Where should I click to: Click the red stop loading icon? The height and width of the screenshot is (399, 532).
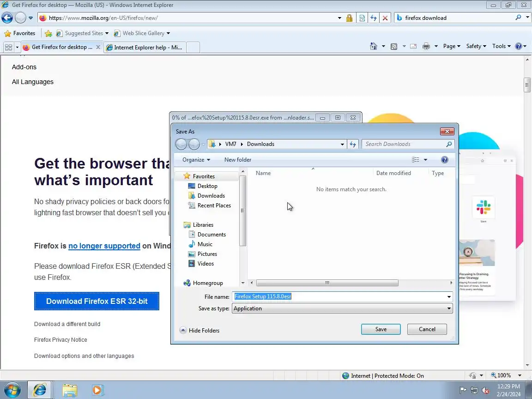pos(385,18)
